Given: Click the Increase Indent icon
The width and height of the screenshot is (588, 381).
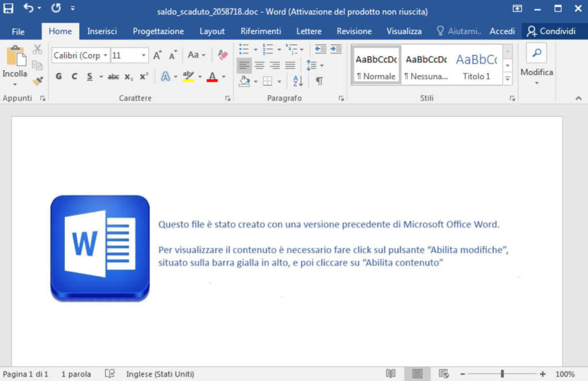Looking at the screenshot, I should click(x=336, y=49).
